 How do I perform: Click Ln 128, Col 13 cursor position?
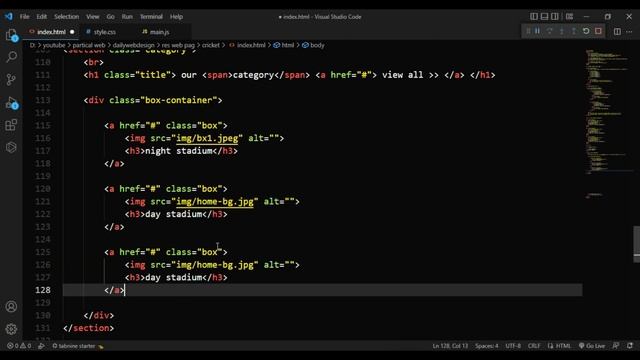[450, 346]
